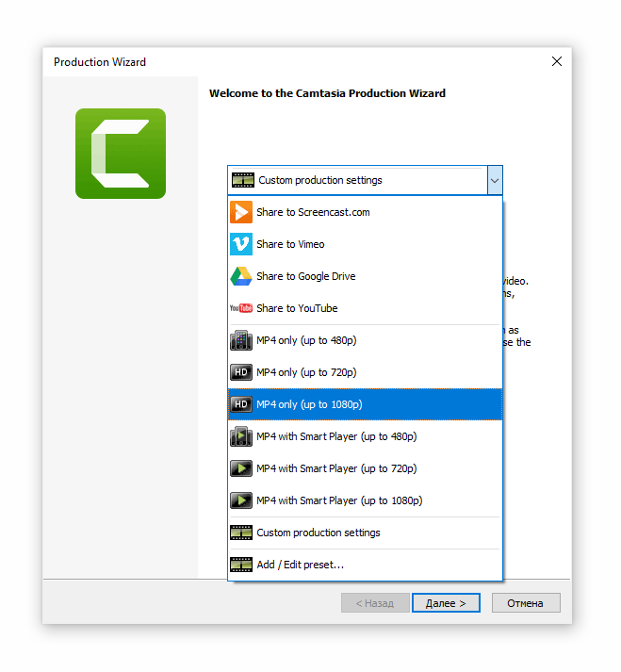This screenshot has height=672, width=621.
Task: Choose MP4 only (up to 480p)
Action: 365,340
